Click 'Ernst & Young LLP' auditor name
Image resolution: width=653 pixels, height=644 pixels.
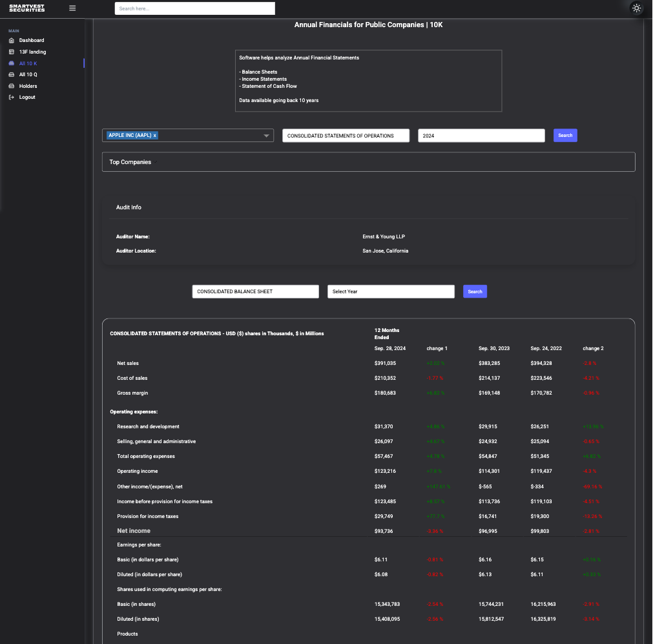click(x=384, y=236)
